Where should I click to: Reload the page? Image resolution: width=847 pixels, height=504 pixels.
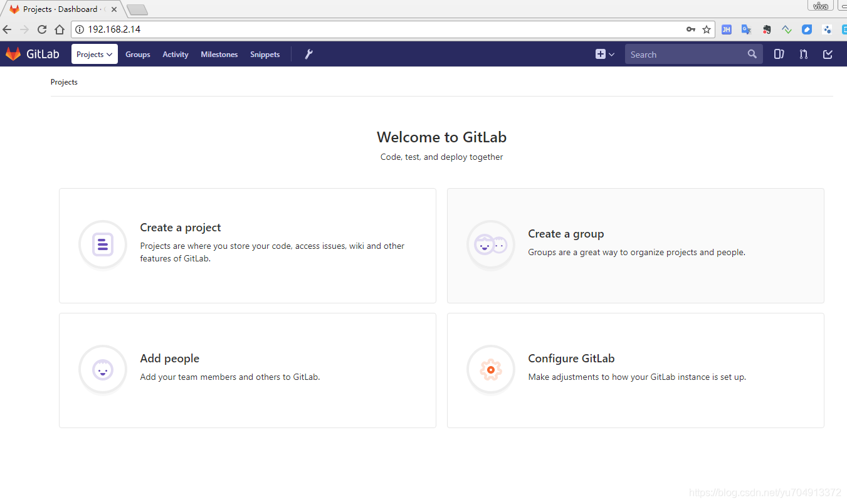pyautogui.click(x=42, y=29)
